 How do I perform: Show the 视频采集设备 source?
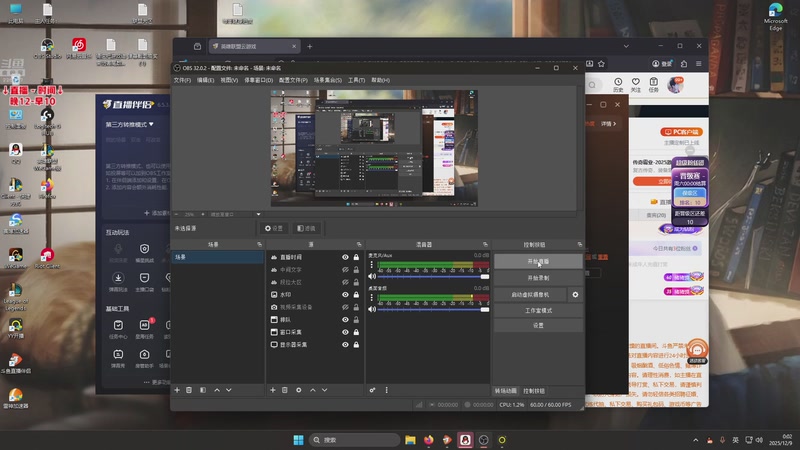[x=345, y=307]
